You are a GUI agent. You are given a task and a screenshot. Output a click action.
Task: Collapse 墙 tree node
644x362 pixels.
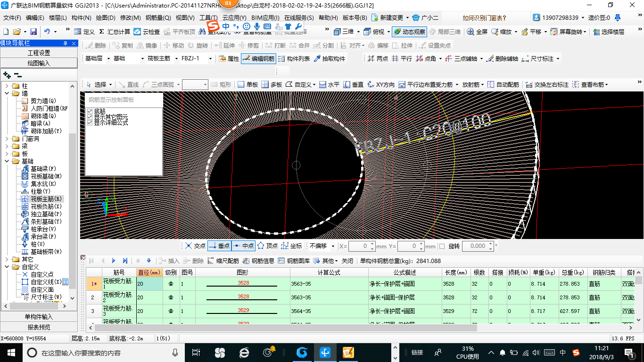point(7,94)
